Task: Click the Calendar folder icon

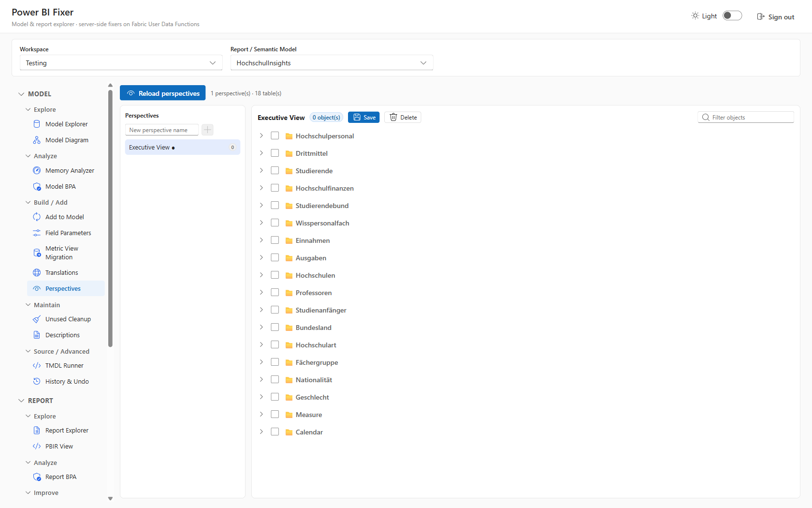Action: [289, 433]
